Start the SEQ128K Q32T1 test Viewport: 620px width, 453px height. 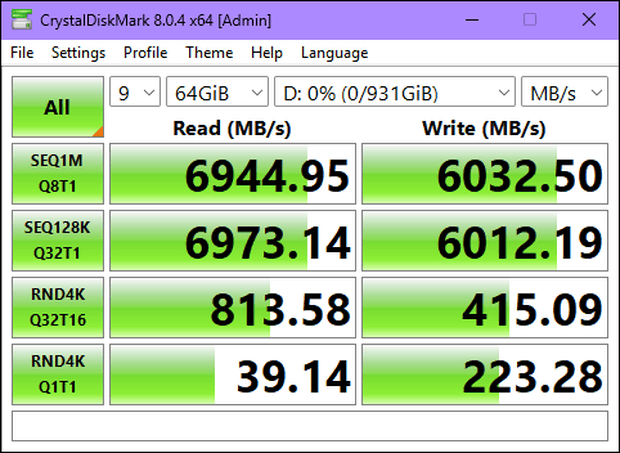click(x=58, y=240)
